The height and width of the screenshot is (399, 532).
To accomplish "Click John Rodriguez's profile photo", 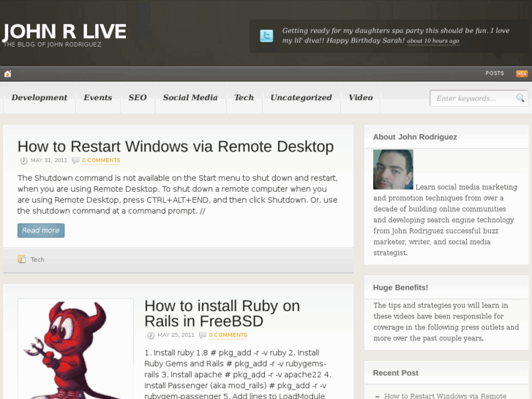I will click(x=393, y=169).
